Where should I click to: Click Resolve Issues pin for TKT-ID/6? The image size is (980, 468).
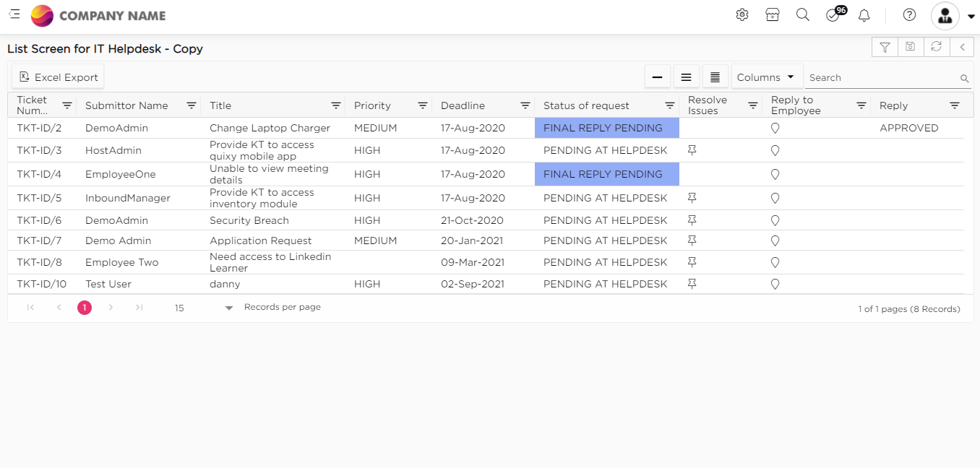click(692, 220)
